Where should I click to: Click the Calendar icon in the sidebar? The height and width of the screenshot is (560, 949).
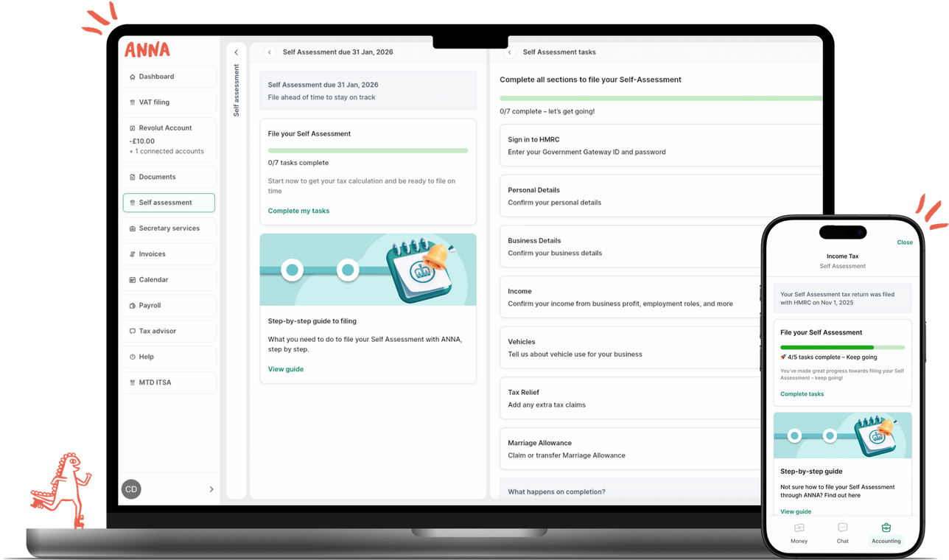click(131, 279)
